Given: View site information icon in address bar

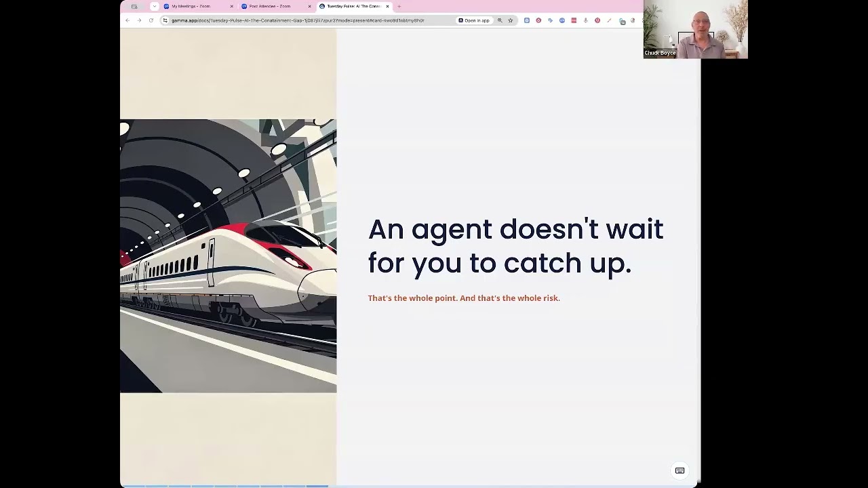Looking at the screenshot, I should coord(165,20).
